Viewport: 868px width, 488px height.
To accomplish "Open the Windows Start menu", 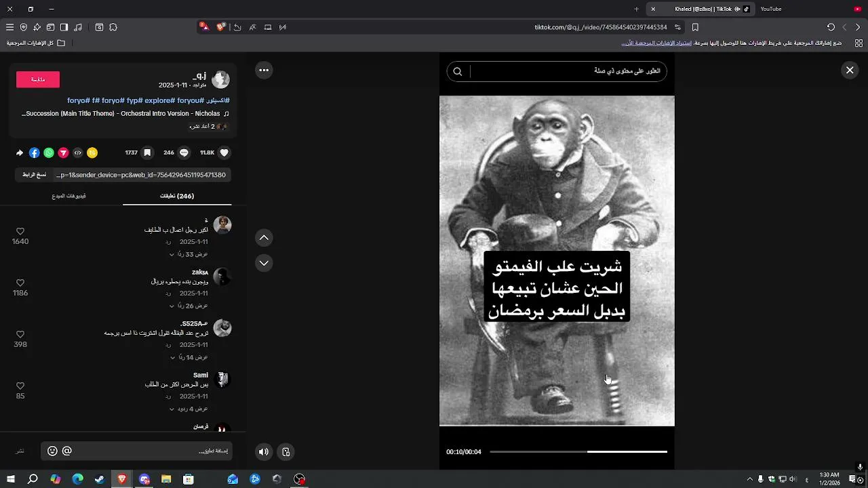I will [11, 479].
